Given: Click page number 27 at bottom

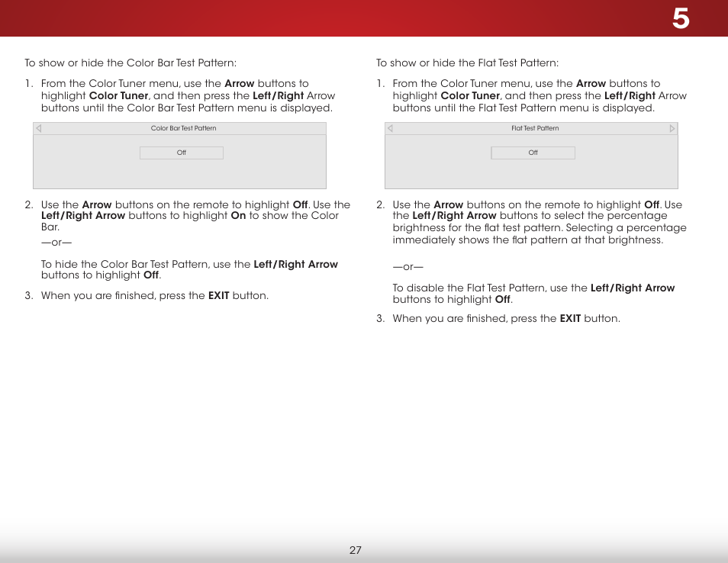Looking at the screenshot, I should pos(355,550).
